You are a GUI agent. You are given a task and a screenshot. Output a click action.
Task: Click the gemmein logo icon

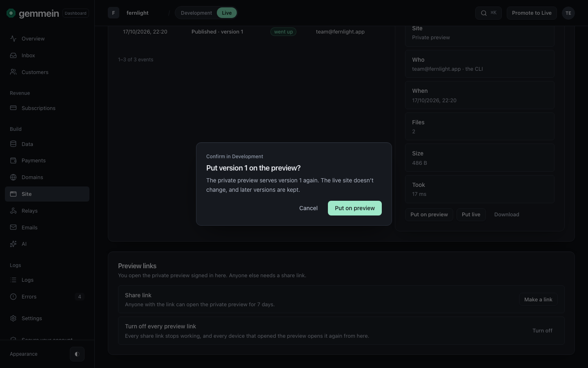pyautogui.click(x=11, y=13)
